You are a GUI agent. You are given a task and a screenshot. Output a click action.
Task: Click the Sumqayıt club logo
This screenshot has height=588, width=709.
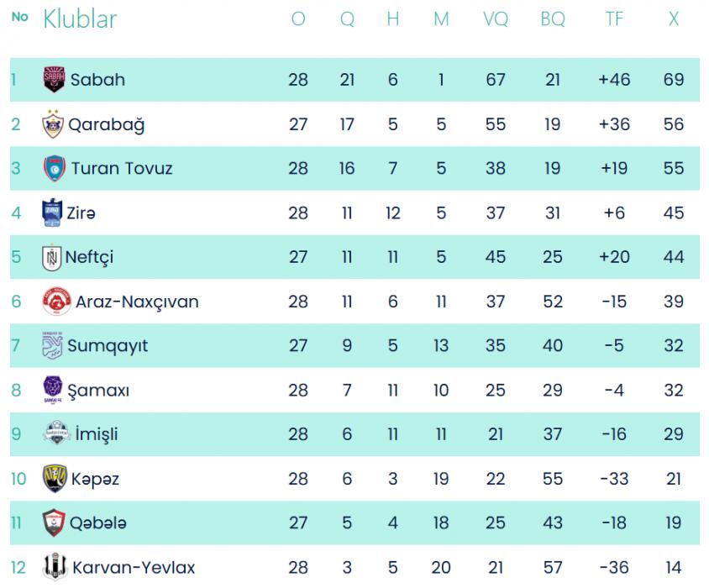52,346
